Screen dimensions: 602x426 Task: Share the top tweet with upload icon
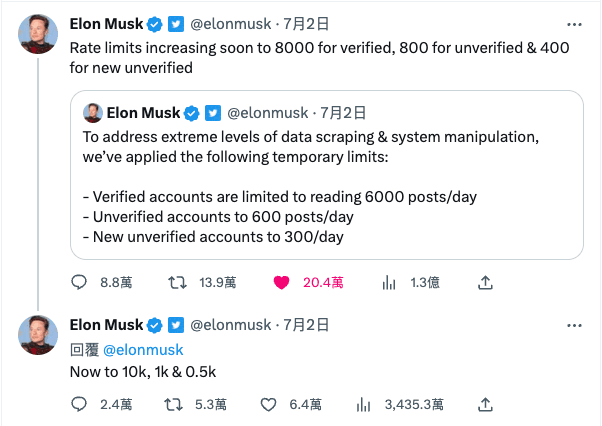(x=485, y=282)
